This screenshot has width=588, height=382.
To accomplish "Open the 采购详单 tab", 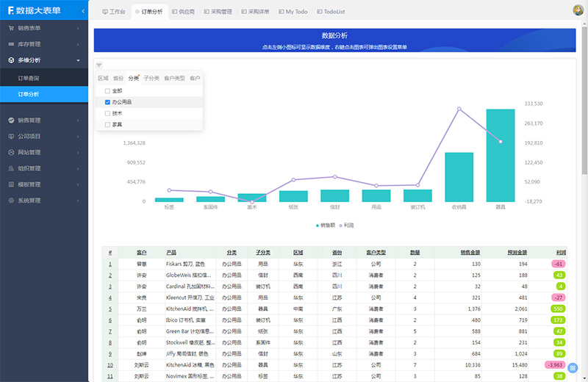I will [x=255, y=12].
